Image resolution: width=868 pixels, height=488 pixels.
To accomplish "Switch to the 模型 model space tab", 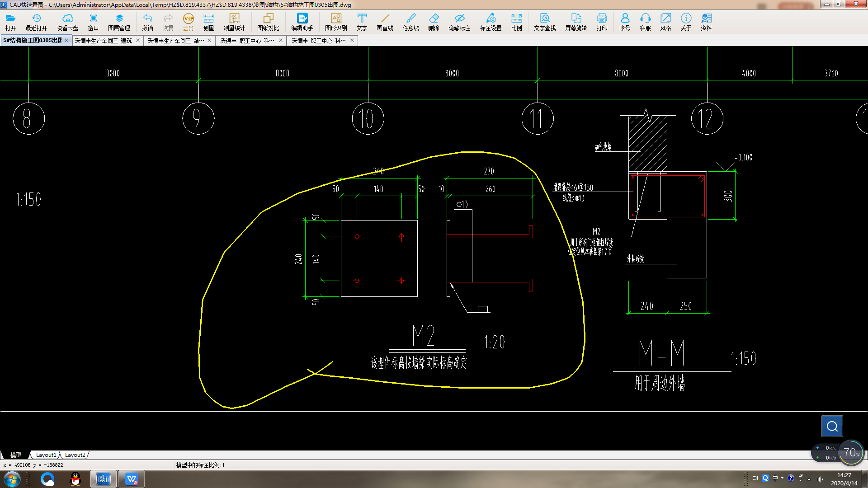I will (x=16, y=455).
